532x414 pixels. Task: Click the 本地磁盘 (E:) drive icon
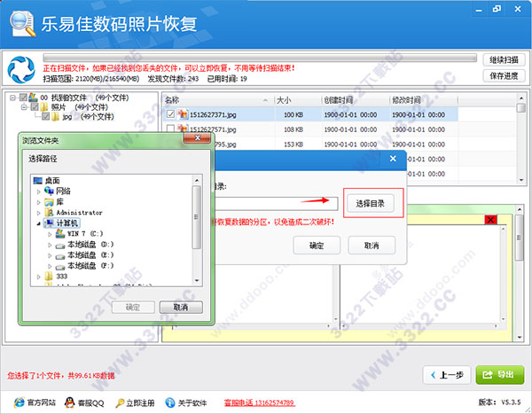(x=60, y=255)
